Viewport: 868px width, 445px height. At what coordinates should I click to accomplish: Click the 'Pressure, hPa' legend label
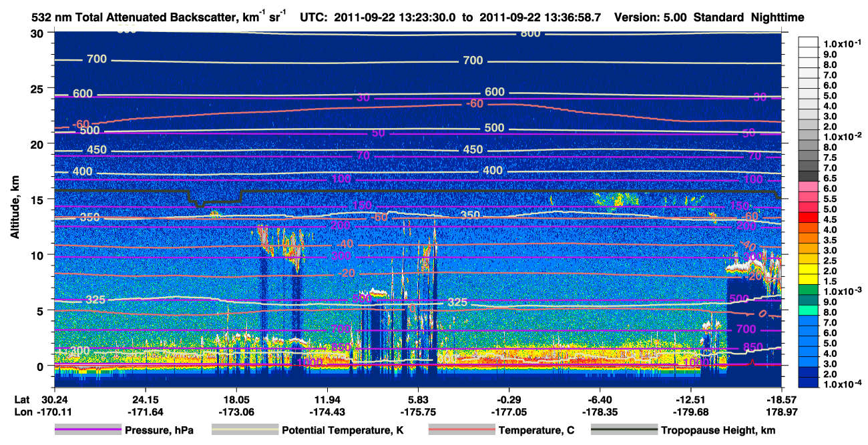point(159,430)
